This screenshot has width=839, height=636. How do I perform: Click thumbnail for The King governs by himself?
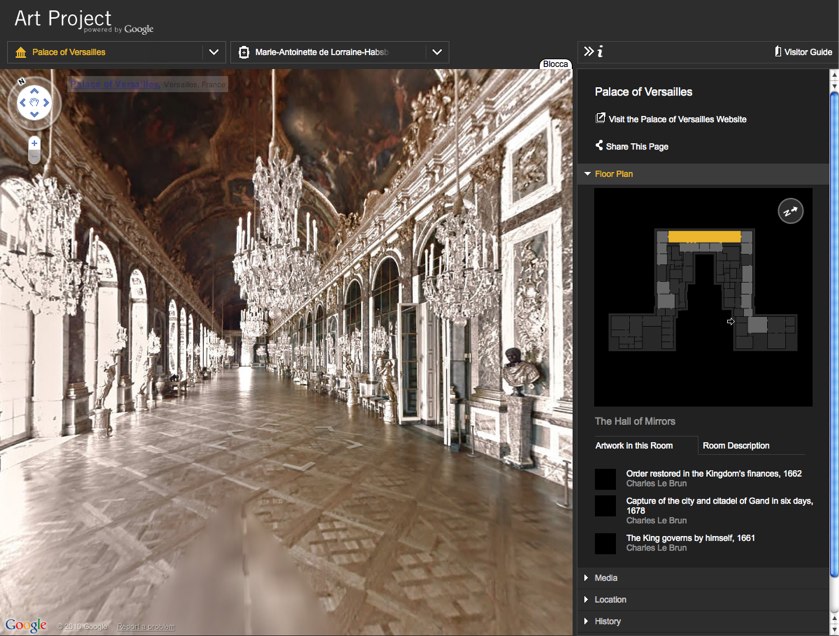[x=605, y=543]
